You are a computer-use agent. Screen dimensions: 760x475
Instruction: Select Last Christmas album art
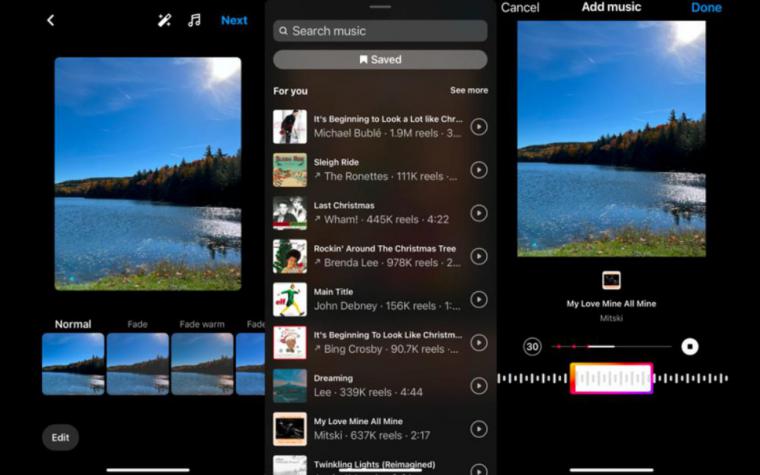(x=290, y=213)
